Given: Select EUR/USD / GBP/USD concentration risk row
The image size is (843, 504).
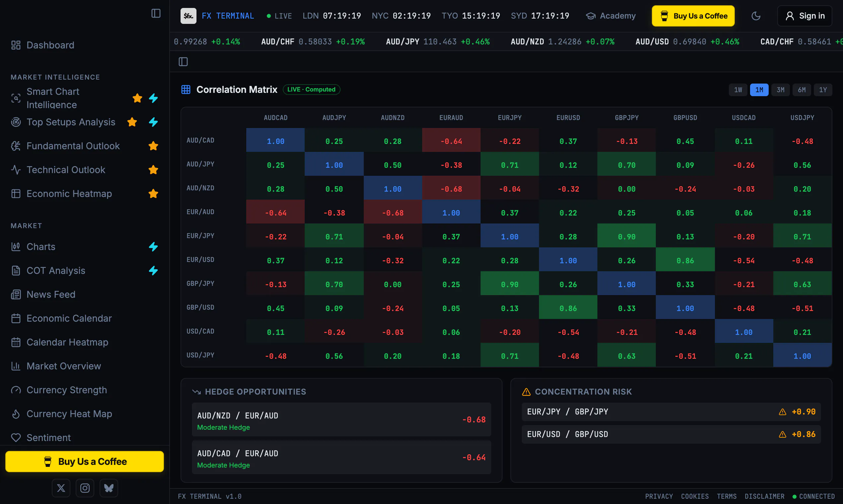Looking at the screenshot, I should tap(671, 434).
